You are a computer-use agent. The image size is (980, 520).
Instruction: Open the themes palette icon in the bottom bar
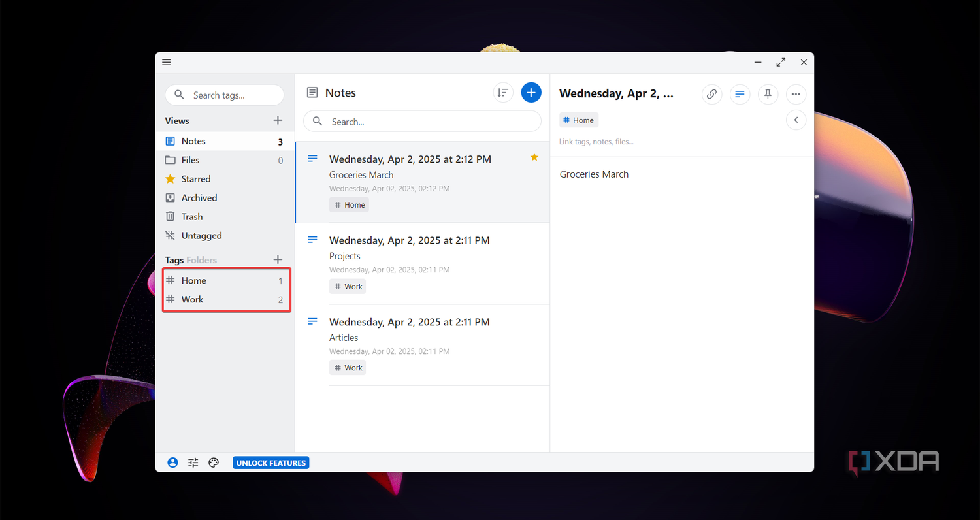214,463
